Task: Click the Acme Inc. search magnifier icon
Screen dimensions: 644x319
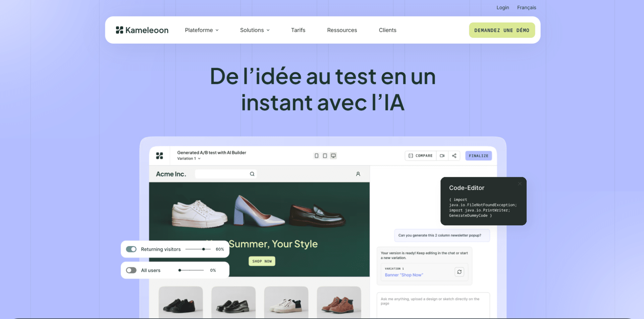Action: [x=252, y=174]
